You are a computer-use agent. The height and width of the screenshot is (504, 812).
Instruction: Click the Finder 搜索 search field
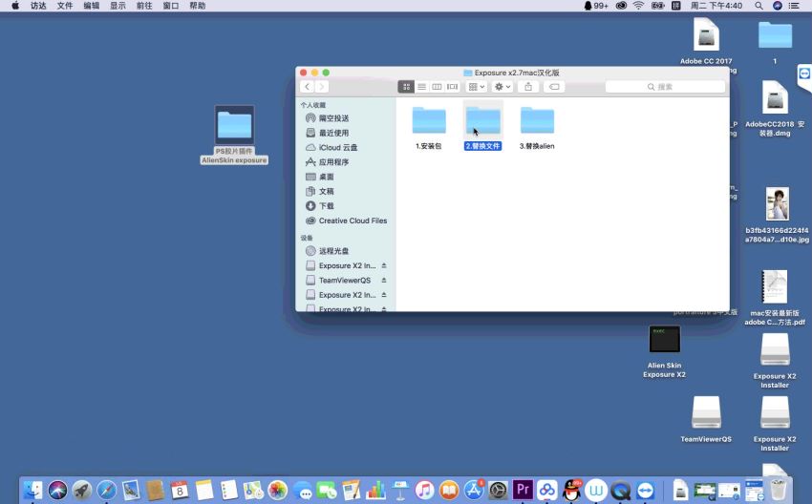(x=665, y=87)
